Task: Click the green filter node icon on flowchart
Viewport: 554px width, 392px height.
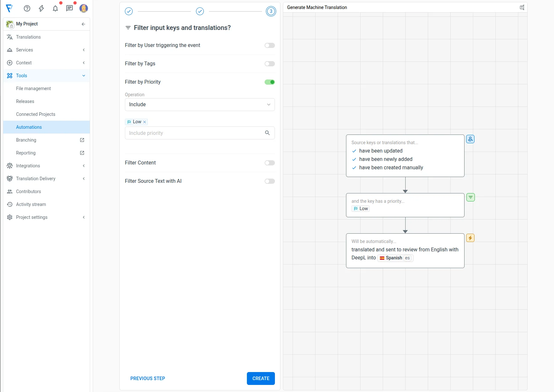Action: click(471, 197)
